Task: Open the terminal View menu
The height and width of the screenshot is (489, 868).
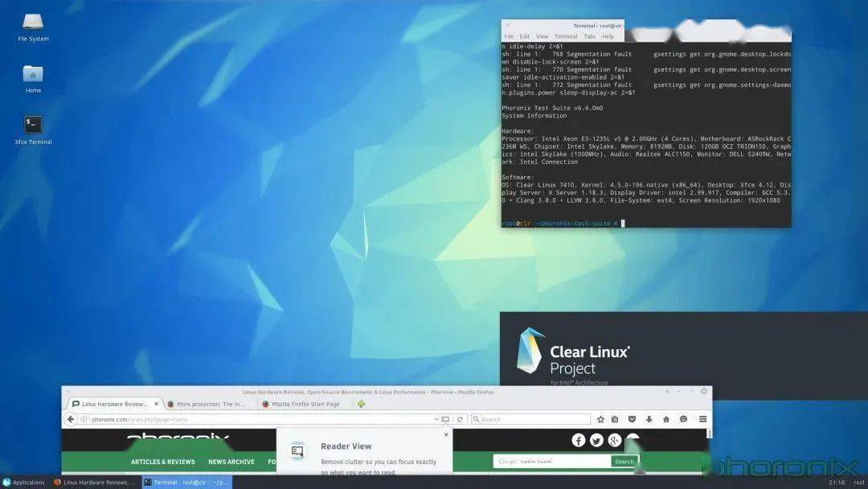Action: point(542,36)
